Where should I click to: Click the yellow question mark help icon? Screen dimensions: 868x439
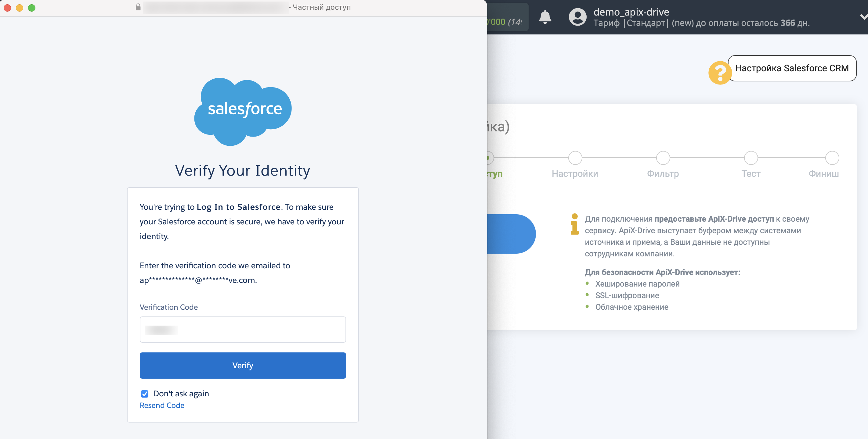(x=720, y=72)
